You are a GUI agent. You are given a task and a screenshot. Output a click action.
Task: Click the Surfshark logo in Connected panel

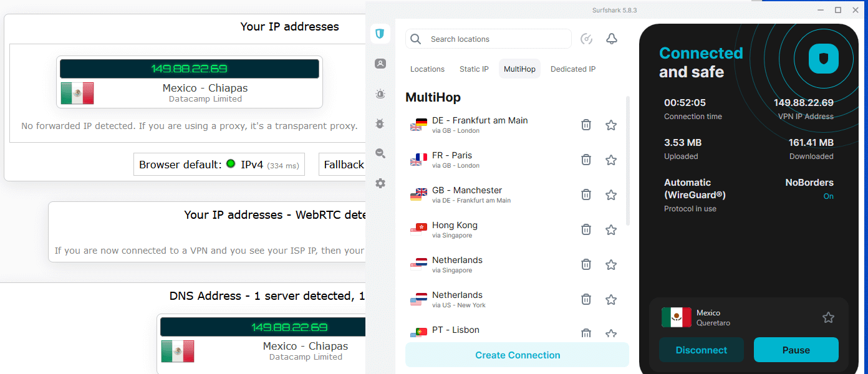click(824, 59)
